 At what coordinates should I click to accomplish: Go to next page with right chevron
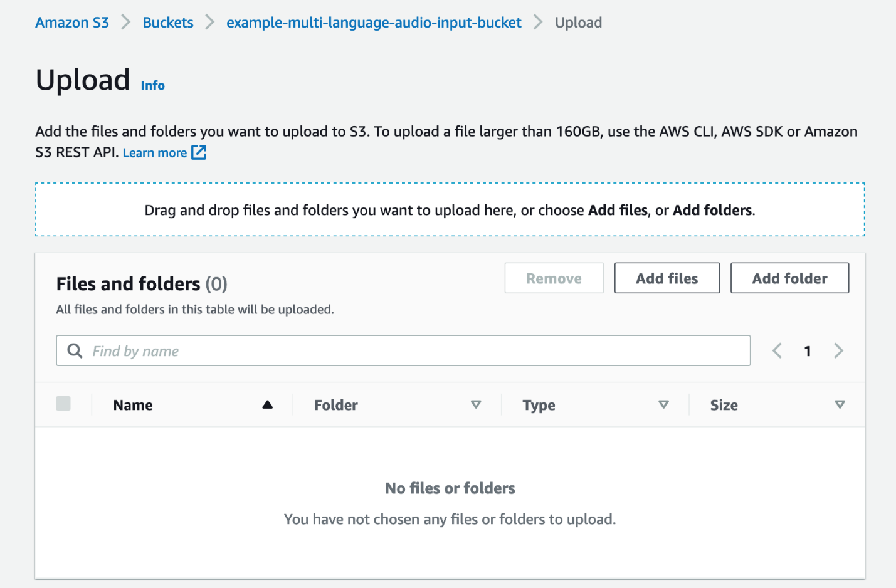[838, 351]
